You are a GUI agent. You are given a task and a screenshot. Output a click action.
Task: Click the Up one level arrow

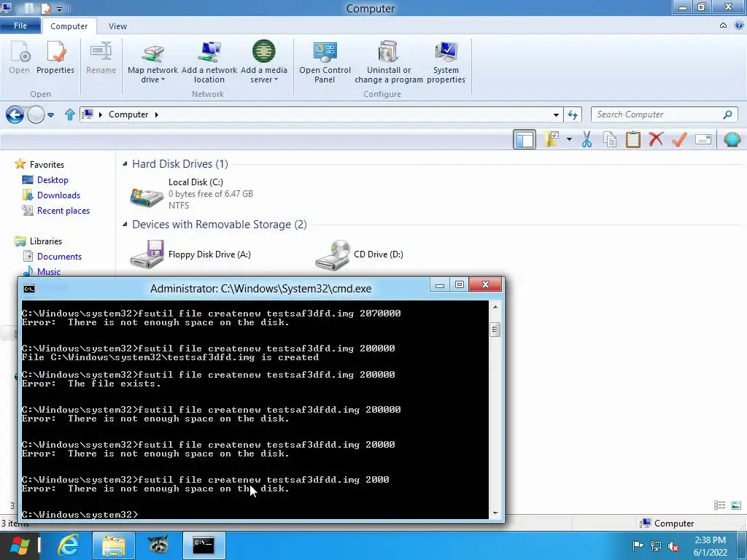tap(70, 114)
